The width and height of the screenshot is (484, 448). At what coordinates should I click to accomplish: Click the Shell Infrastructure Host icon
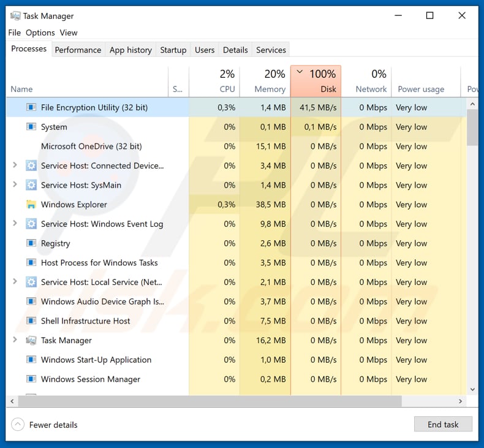pos(31,321)
